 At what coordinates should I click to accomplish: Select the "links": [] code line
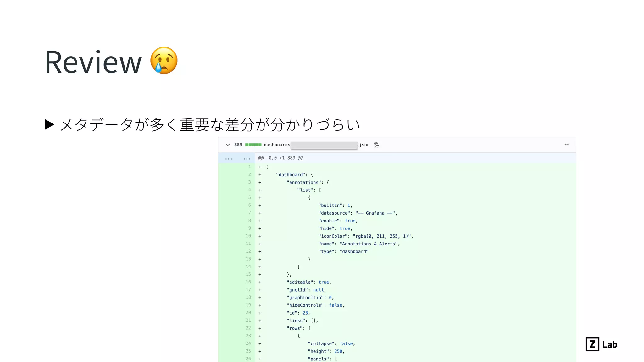pos(302,321)
